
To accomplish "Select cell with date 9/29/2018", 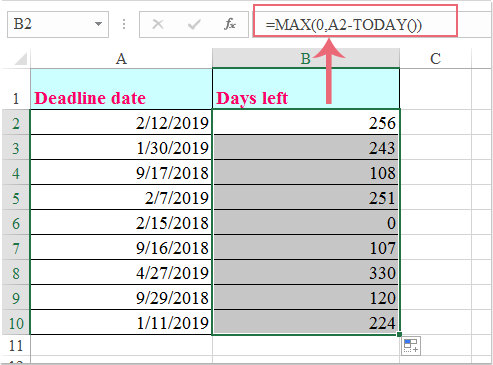I will (x=121, y=297).
